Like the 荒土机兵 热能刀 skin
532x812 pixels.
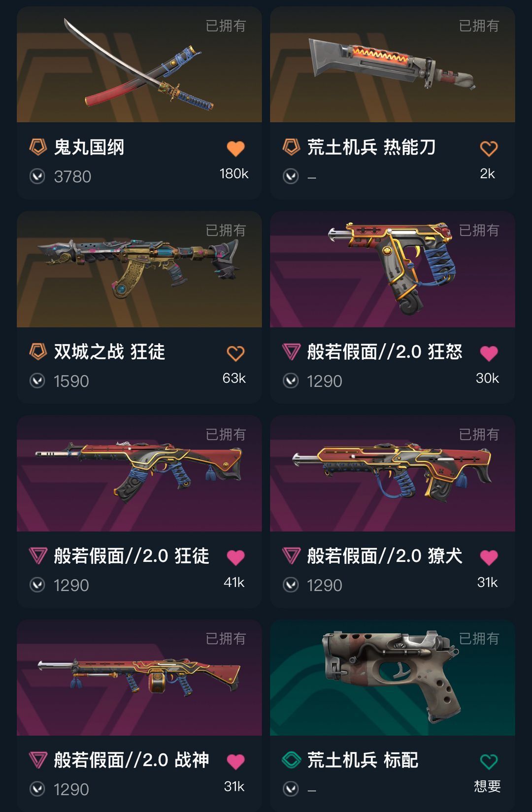click(x=489, y=148)
